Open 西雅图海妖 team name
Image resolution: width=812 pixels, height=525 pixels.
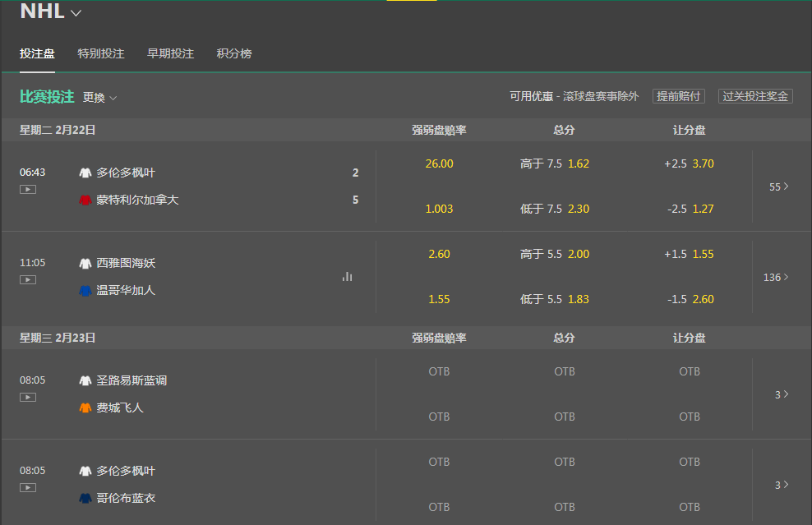(x=126, y=264)
